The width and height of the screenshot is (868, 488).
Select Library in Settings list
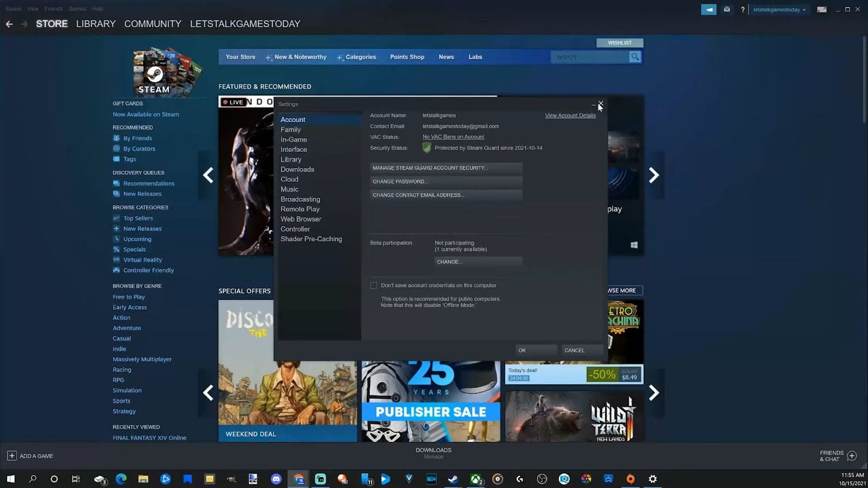pos(319,159)
